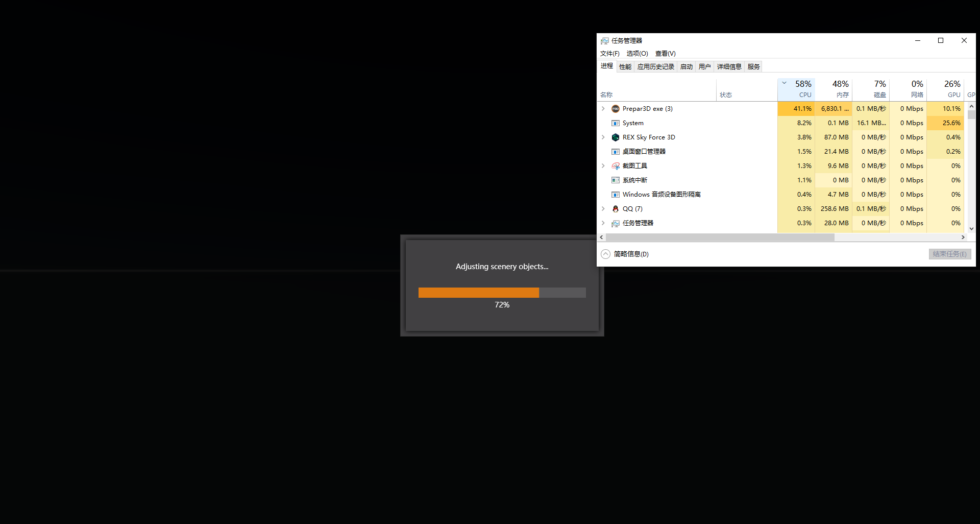Screen dimensions: 980x524
Task: Minimize the Task Manager window
Action: (917, 41)
